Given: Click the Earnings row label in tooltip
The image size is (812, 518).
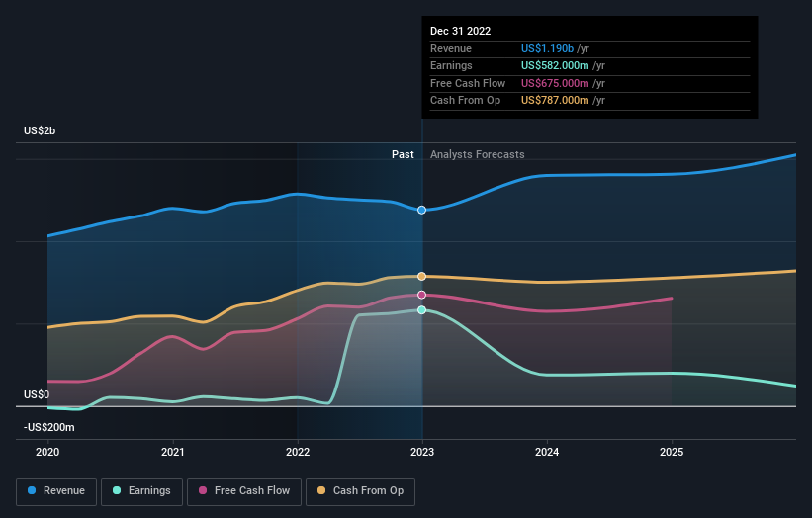Looking at the screenshot, I should pyautogui.click(x=451, y=65).
